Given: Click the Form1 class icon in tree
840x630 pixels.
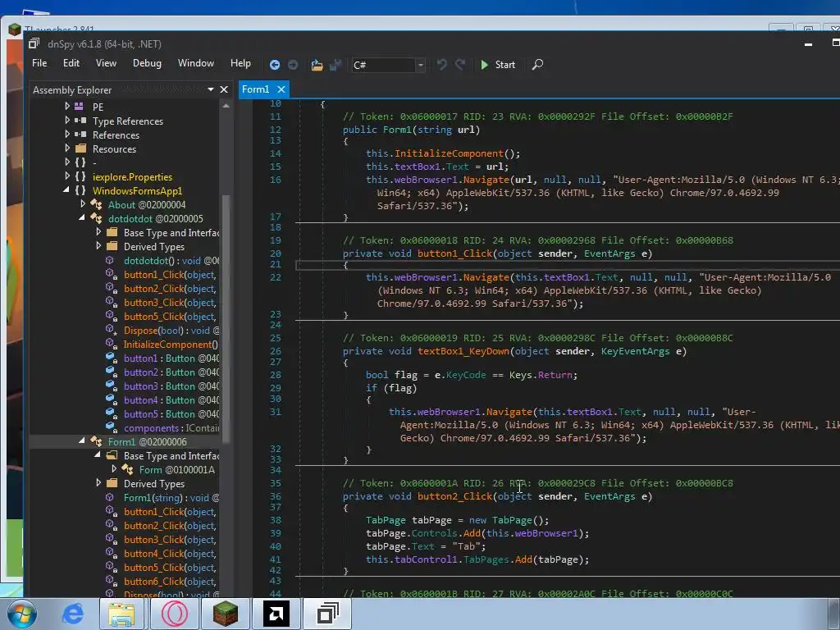Looking at the screenshot, I should [x=97, y=441].
